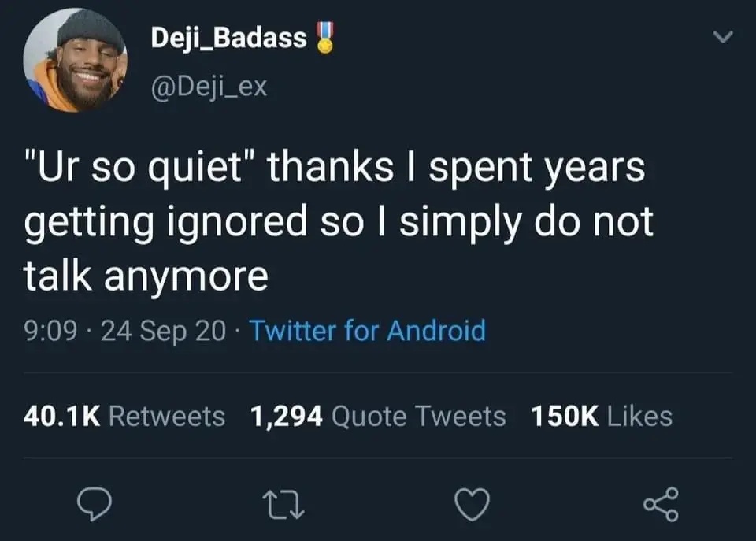Click the words "talk anymore" in tweet
This screenshot has height=541, width=756.
click(146, 276)
